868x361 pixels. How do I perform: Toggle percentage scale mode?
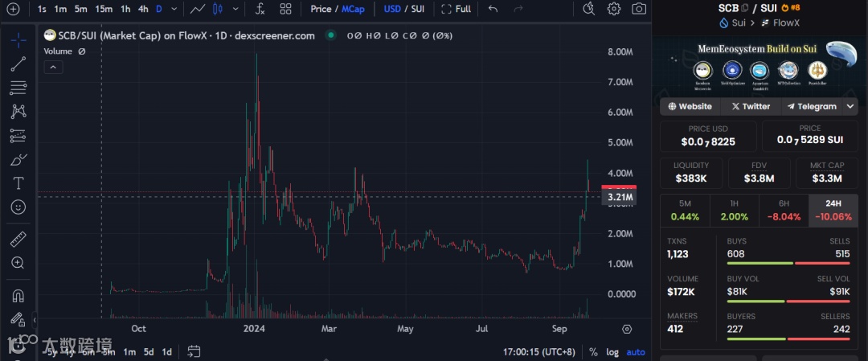(593, 351)
